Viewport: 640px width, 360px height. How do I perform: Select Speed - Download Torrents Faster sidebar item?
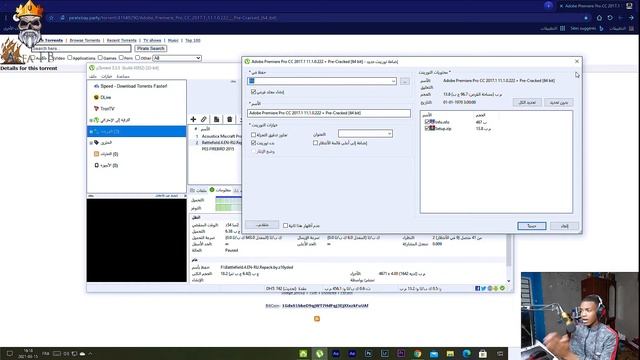(x=130, y=86)
